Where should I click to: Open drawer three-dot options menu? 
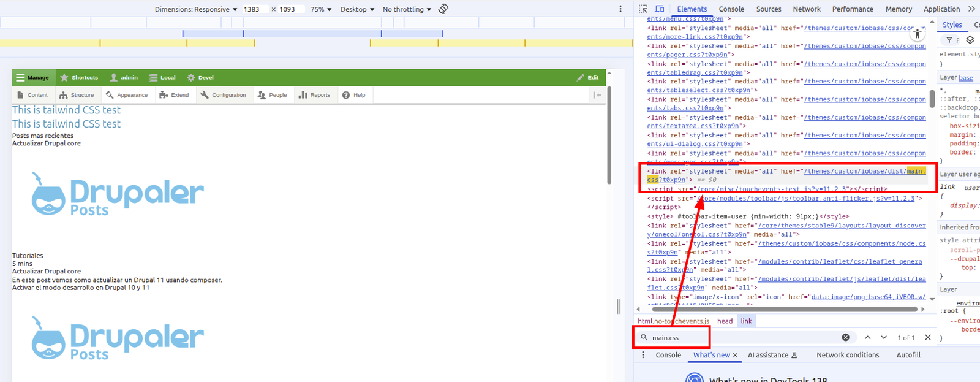[x=643, y=355]
